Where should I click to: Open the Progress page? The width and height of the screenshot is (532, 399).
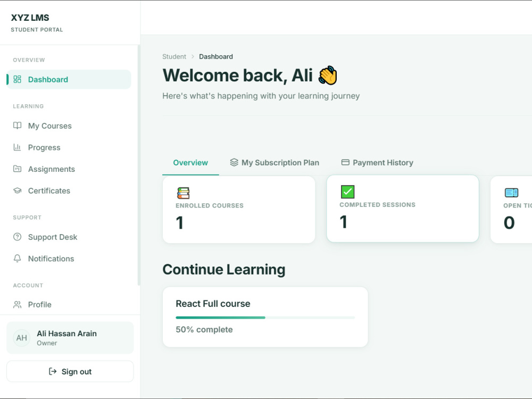pyautogui.click(x=69, y=147)
